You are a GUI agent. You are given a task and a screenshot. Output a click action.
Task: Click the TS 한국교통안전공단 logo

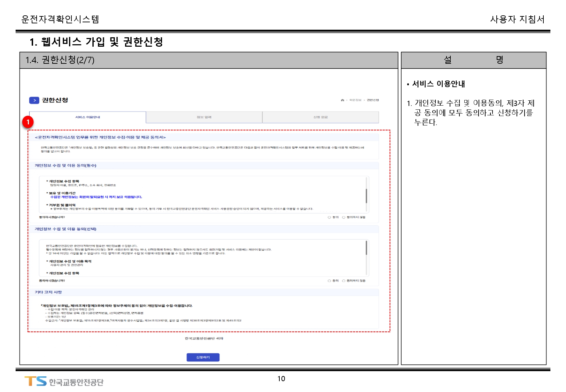64,382
